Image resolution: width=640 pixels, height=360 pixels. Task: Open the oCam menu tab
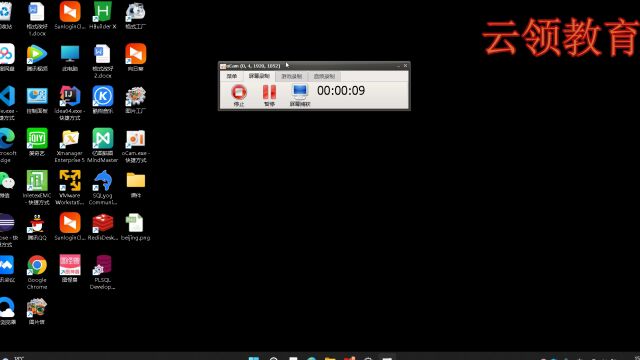(x=231, y=76)
